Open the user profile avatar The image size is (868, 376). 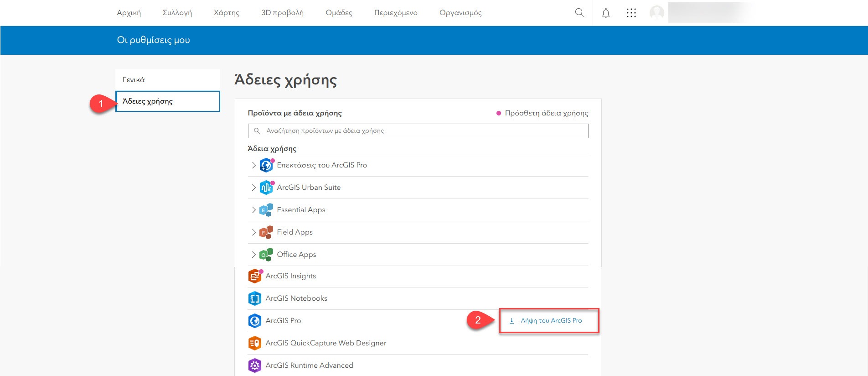[657, 13]
